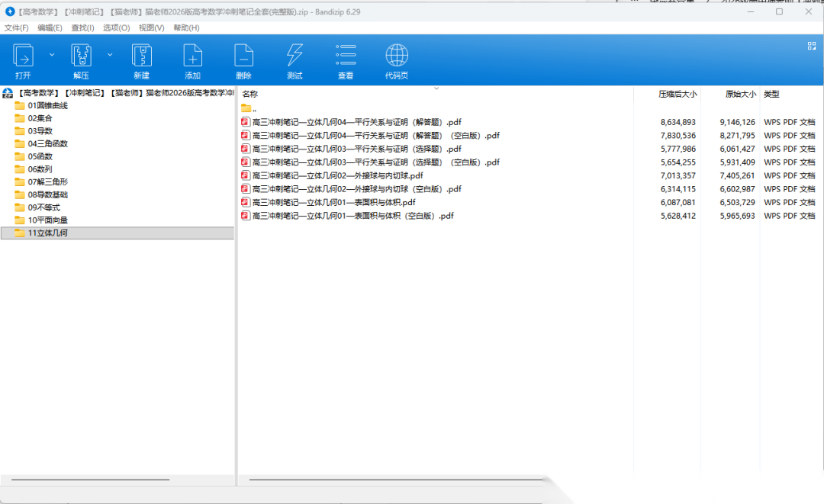Sort by 名称 column header
Viewport: 824px width, 504px height.
click(x=250, y=94)
